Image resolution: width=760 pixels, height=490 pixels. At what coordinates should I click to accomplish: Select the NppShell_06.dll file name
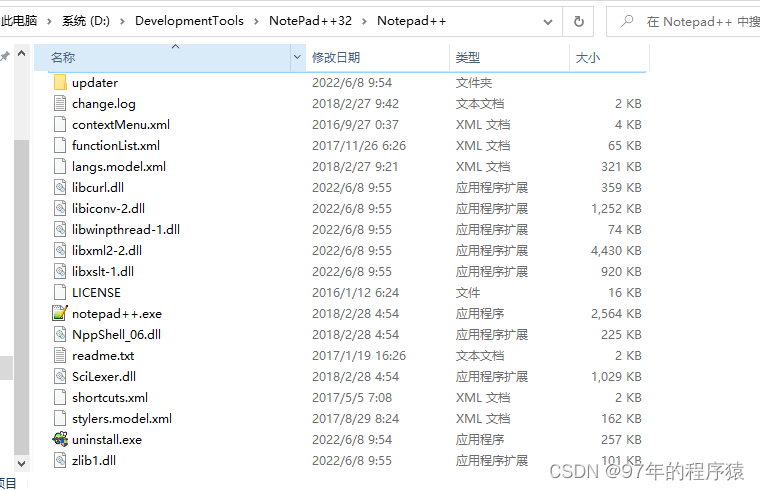point(116,334)
